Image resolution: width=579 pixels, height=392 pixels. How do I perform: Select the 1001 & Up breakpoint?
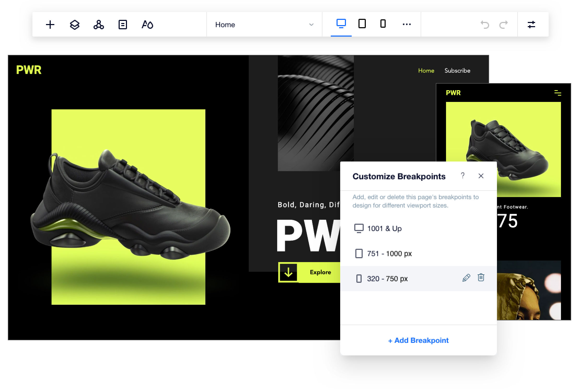pyautogui.click(x=418, y=228)
